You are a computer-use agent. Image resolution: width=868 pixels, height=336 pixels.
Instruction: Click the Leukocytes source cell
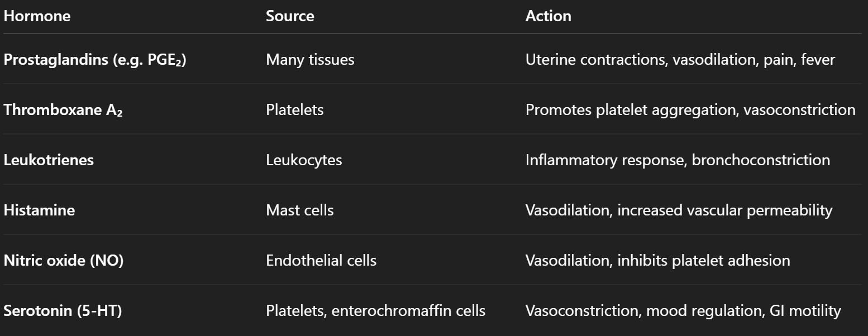(304, 160)
